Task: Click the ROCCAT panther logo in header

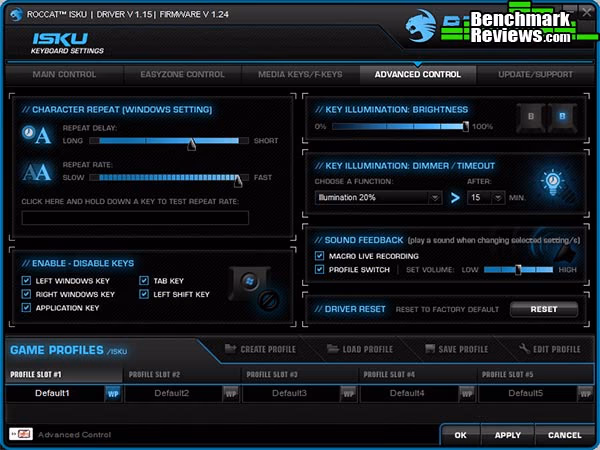Action: coord(421,26)
